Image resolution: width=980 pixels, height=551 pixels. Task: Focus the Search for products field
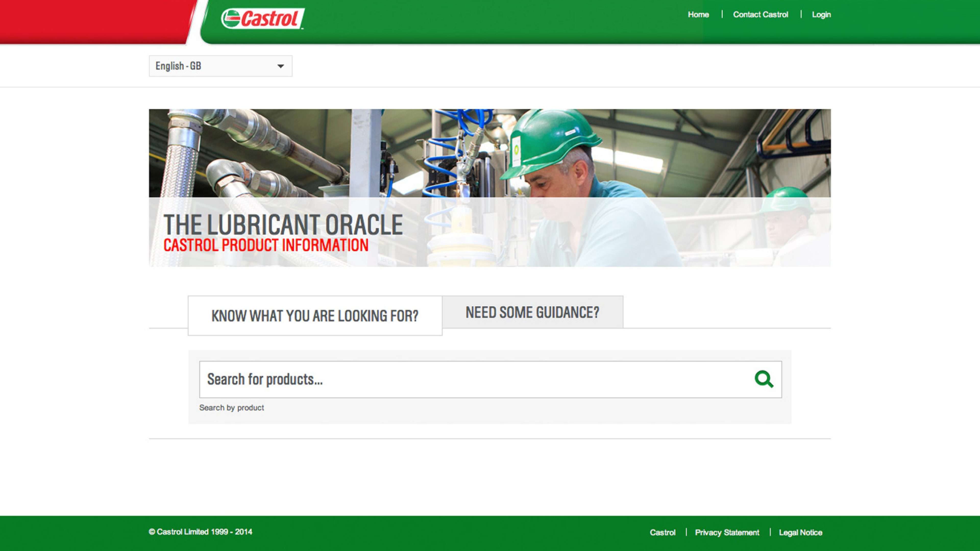coord(457,379)
